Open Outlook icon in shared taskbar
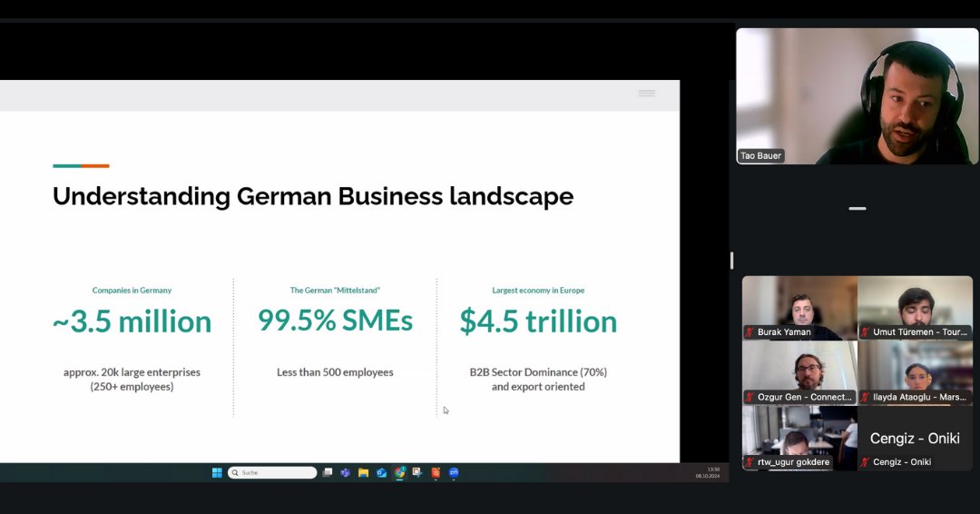The width and height of the screenshot is (980, 514). (381, 473)
